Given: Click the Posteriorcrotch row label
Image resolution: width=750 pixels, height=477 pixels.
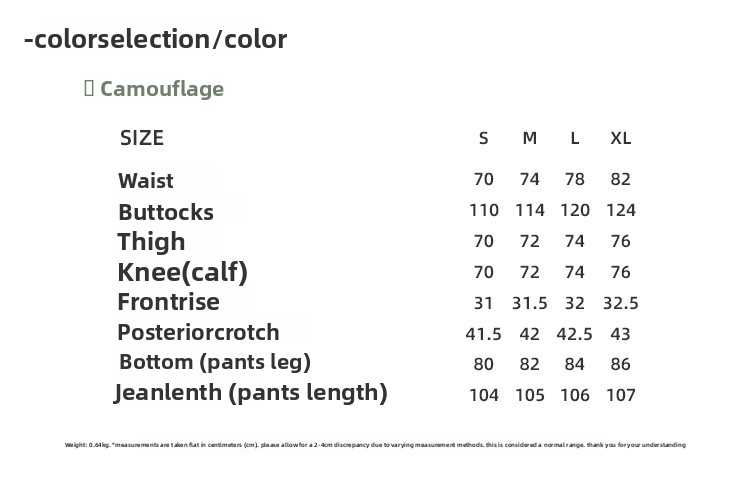Looking at the screenshot, I should pyautogui.click(x=198, y=332).
